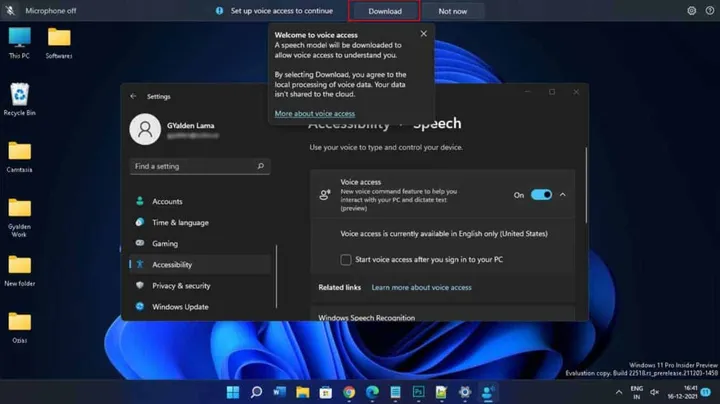Click the Find a setting search box
Viewport: 720px width, 404px height.
pos(200,166)
